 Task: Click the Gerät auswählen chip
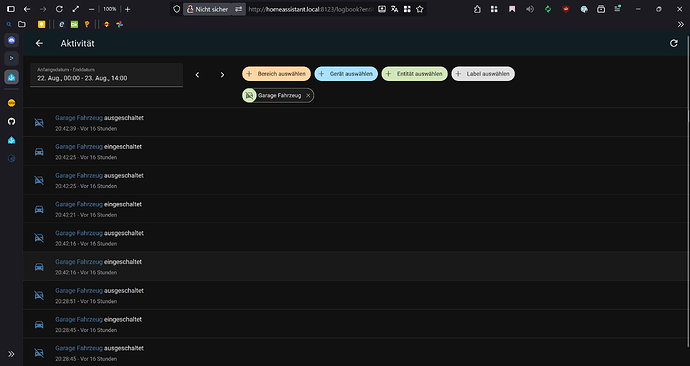[346, 74]
